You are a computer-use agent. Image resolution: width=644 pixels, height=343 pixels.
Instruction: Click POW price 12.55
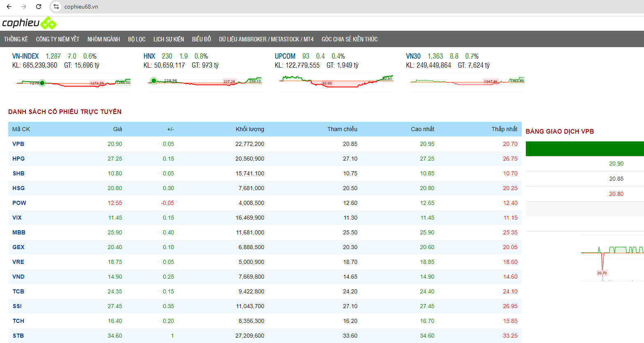click(115, 203)
